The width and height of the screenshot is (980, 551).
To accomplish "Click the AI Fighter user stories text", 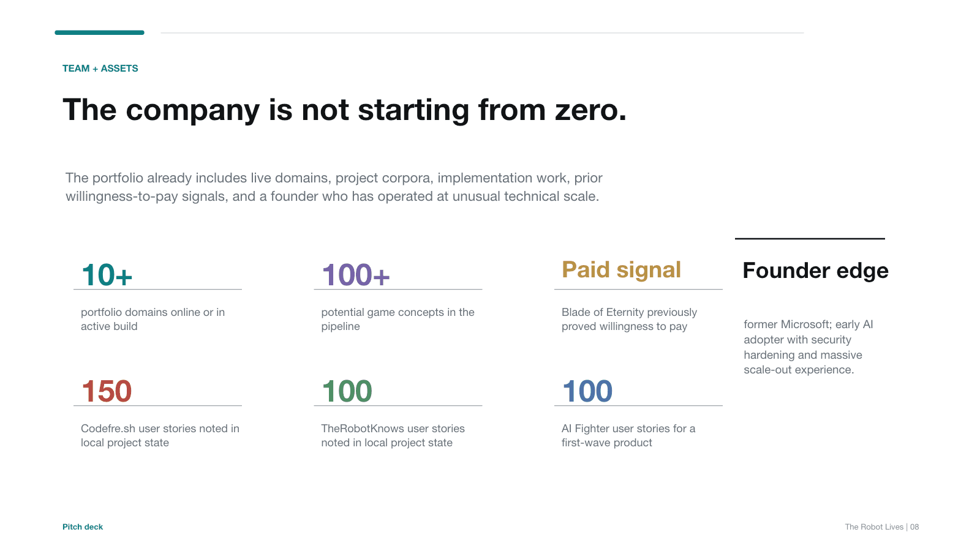I will (628, 435).
